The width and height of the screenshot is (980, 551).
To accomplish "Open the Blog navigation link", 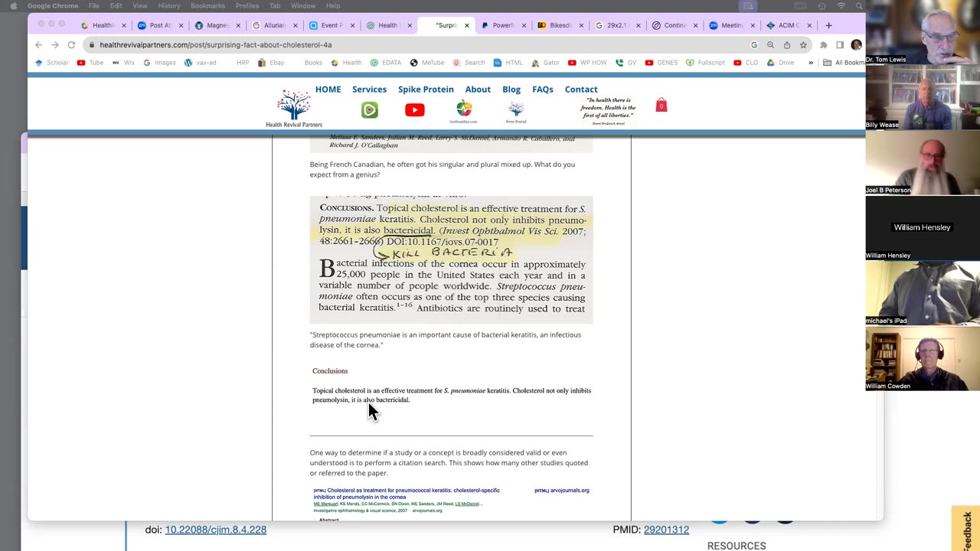I will (511, 90).
